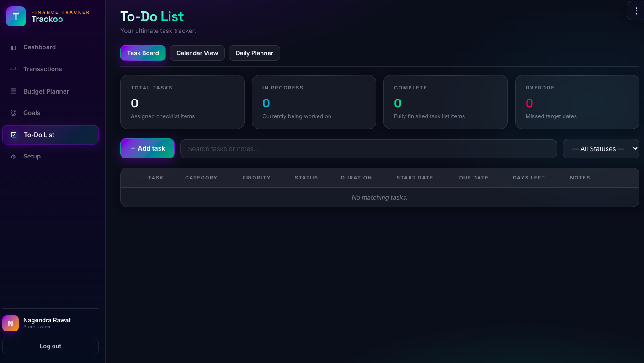Switch to Task Board tab
The width and height of the screenshot is (644, 363).
click(143, 53)
